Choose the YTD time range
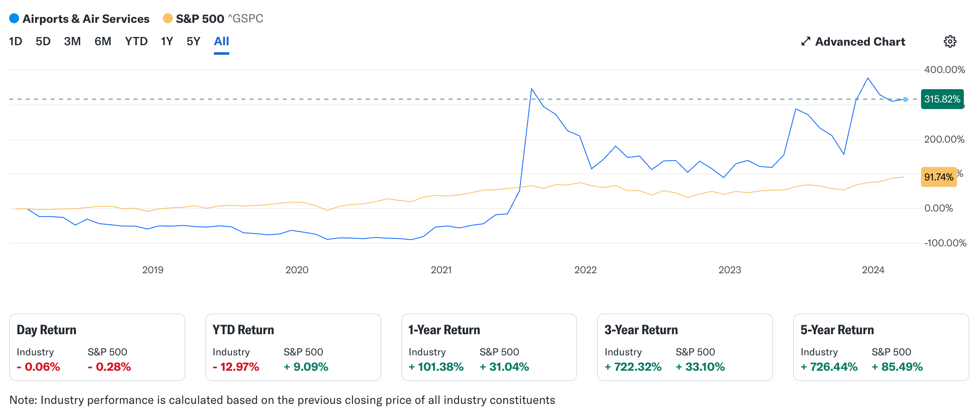This screenshot has height=413, width=980. point(136,41)
